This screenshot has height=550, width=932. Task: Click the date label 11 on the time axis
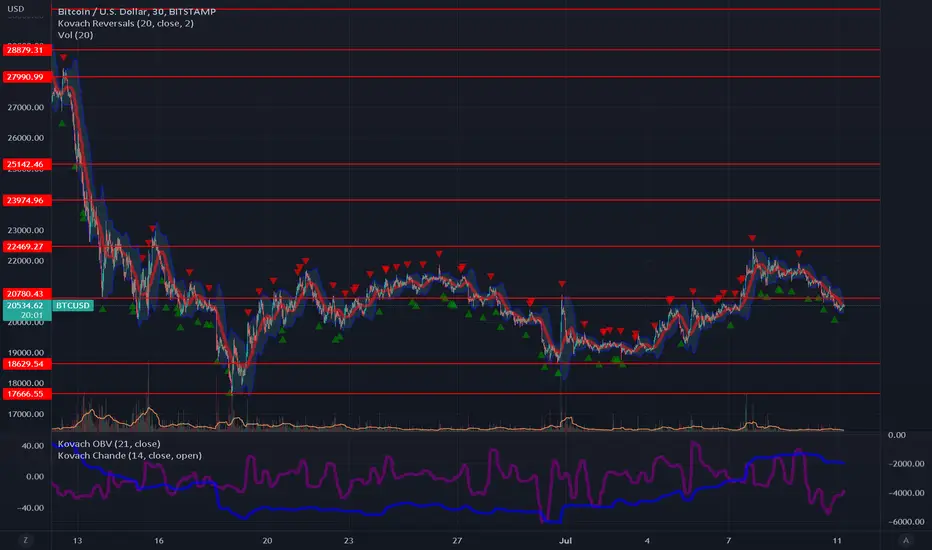tap(837, 540)
